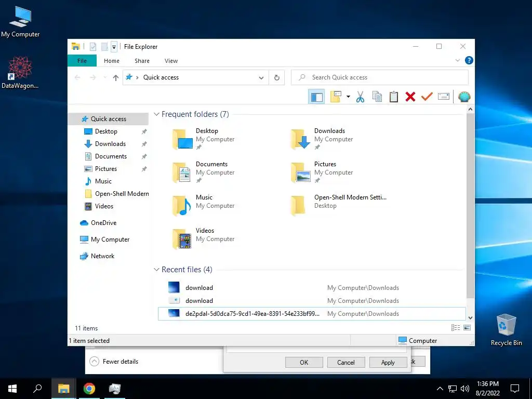
Task: Click New folder icon in title bar toolbar
Action: 104,46
